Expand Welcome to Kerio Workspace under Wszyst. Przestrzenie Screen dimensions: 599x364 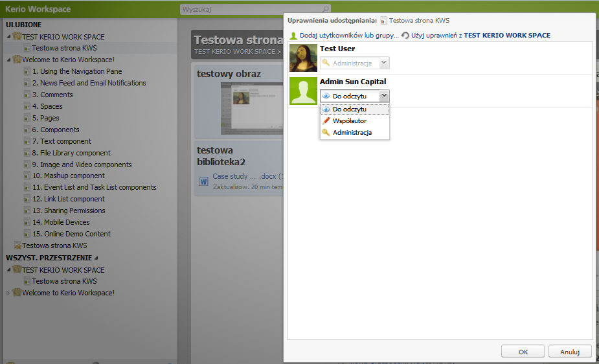(8, 293)
